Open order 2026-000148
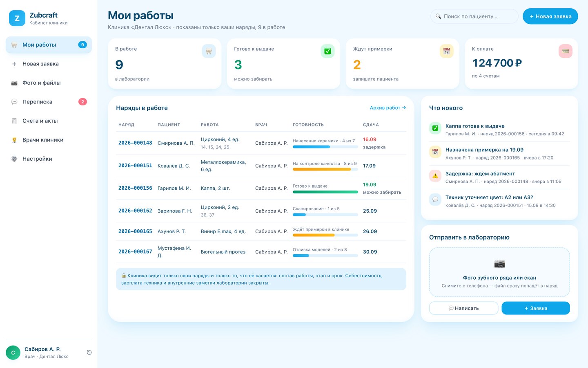This screenshot has height=368, width=588. click(135, 143)
